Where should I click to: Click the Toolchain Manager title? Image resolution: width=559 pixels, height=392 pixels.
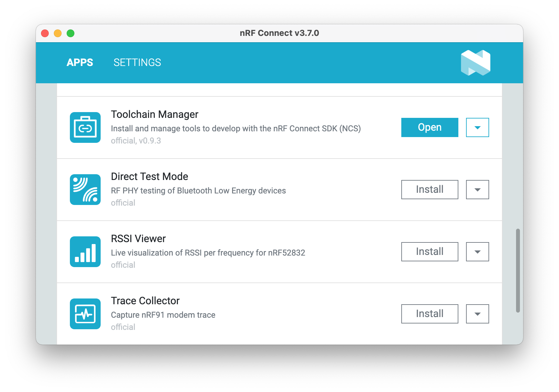click(154, 114)
